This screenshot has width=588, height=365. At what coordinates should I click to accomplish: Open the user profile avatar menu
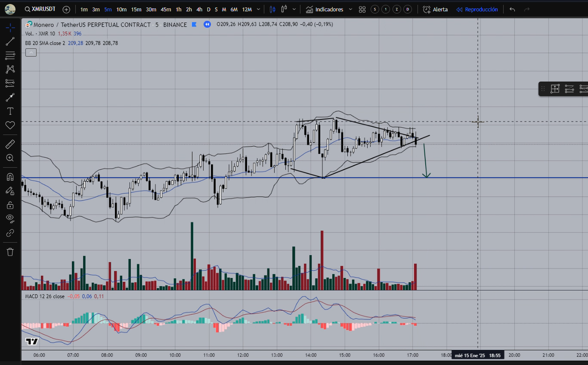(10, 9)
